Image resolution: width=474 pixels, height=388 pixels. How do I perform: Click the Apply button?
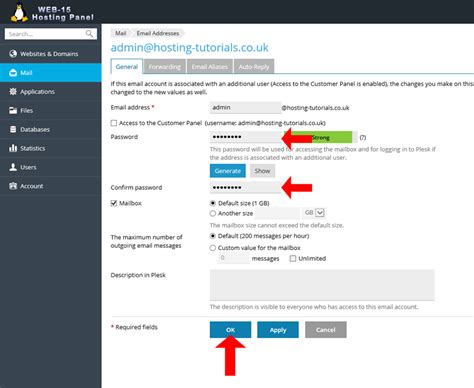(278, 330)
